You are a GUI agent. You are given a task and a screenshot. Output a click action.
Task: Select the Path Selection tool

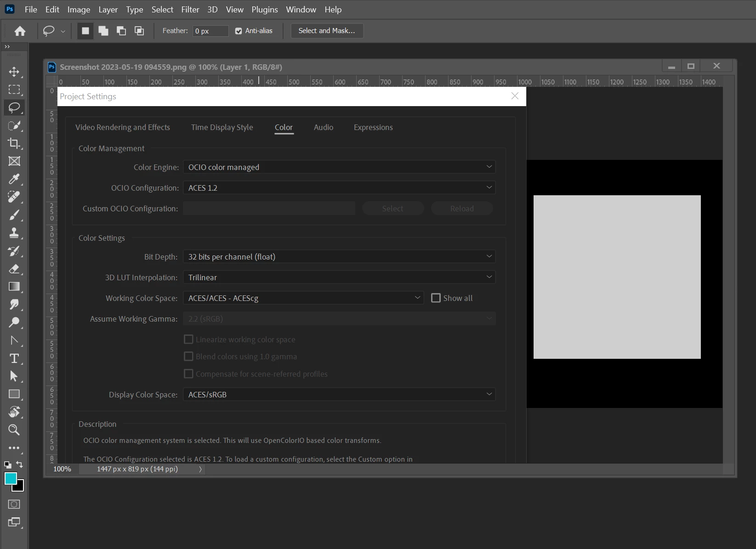[14, 376]
